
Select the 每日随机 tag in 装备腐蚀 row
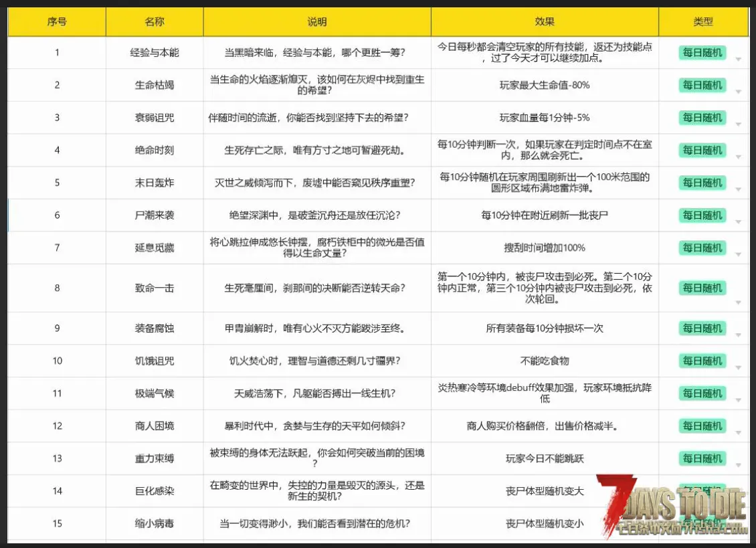click(702, 328)
